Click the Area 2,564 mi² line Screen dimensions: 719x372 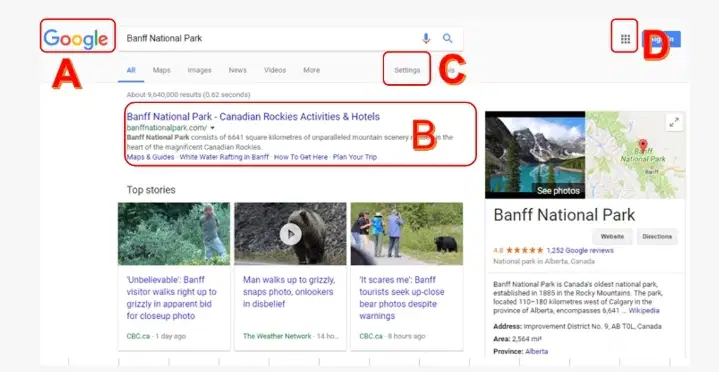pos(517,339)
